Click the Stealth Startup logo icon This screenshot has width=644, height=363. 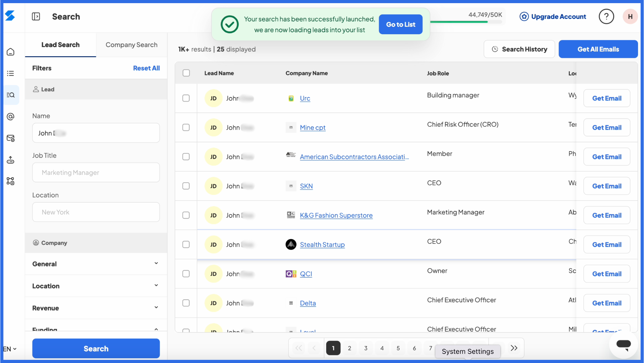tap(291, 245)
